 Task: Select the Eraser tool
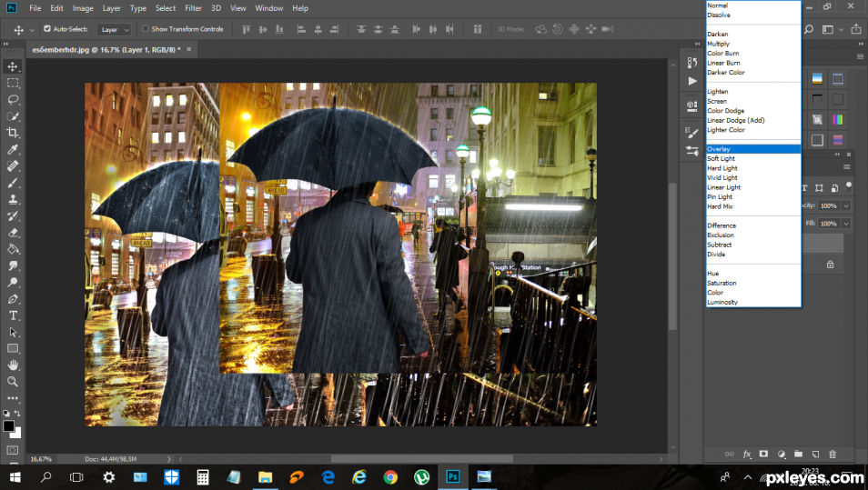click(12, 233)
